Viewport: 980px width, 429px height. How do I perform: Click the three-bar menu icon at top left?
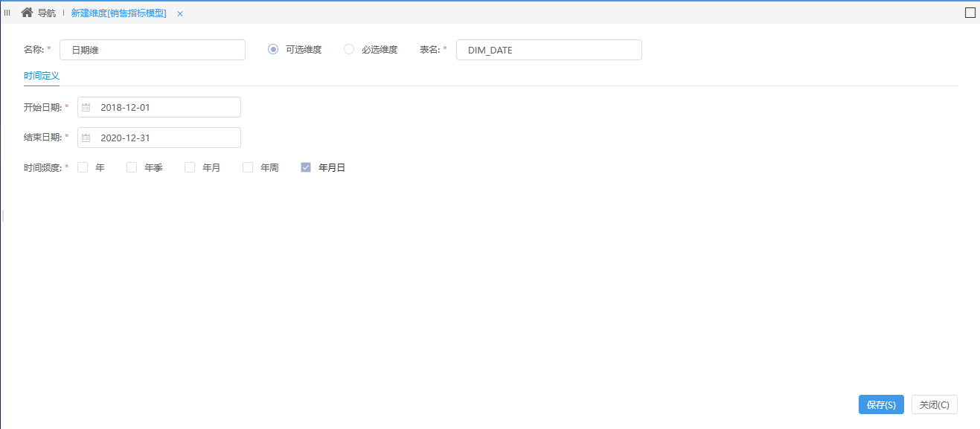point(7,13)
